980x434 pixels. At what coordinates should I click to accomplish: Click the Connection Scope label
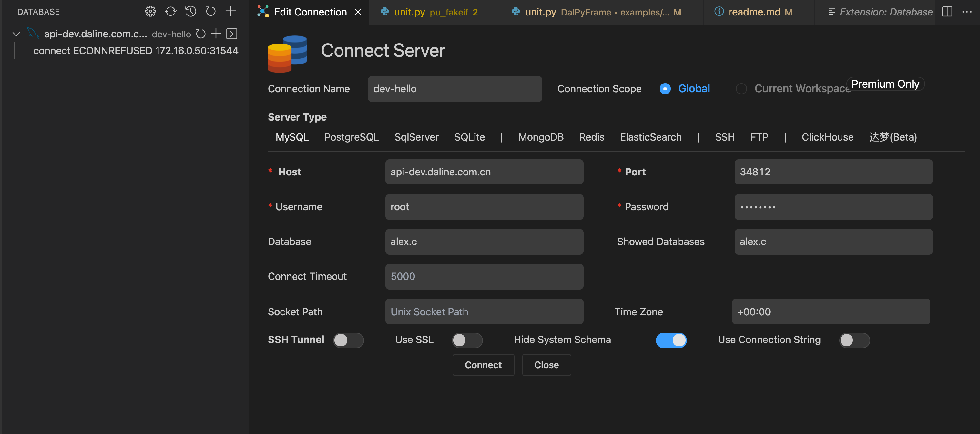tap(599, 89)
